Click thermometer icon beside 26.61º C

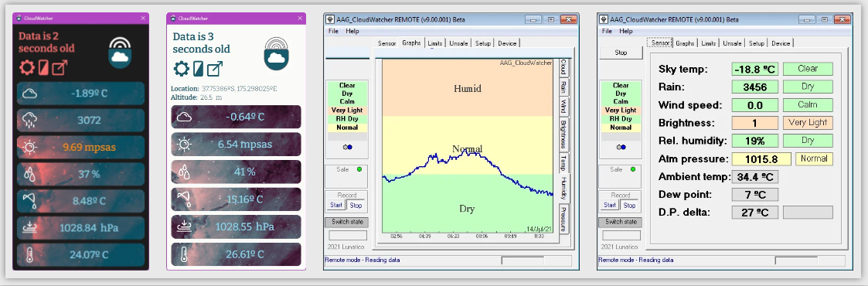184,254
